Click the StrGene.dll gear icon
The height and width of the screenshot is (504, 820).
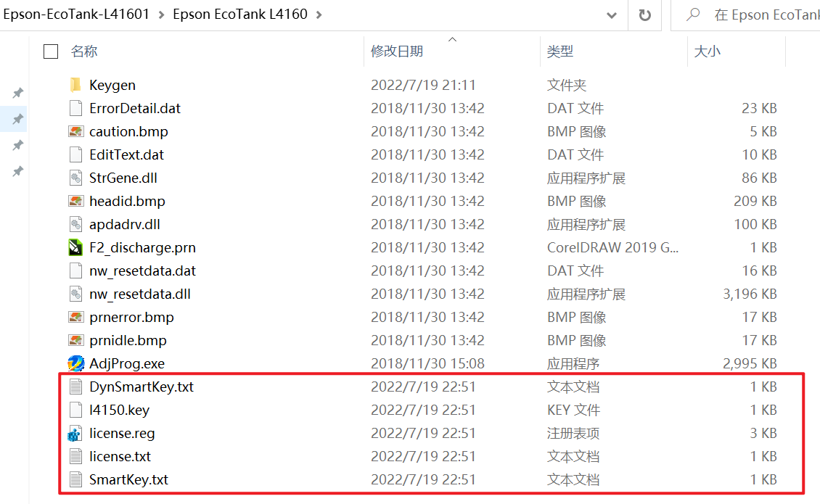click(x=75, y=178)
